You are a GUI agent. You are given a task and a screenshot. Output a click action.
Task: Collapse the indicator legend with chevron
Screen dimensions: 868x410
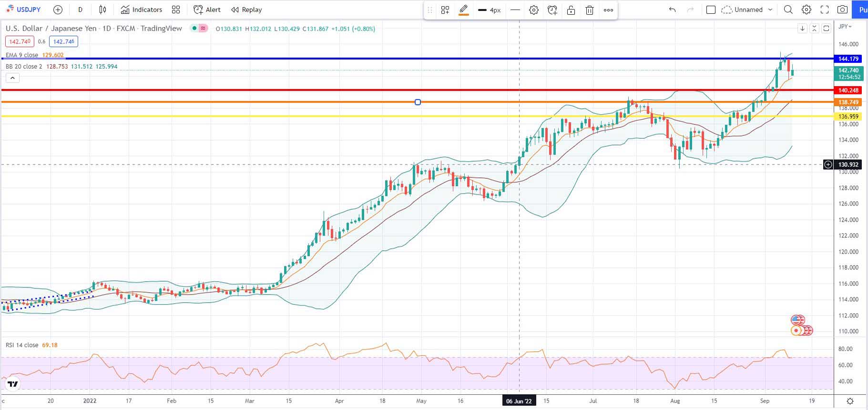[12, 78]
